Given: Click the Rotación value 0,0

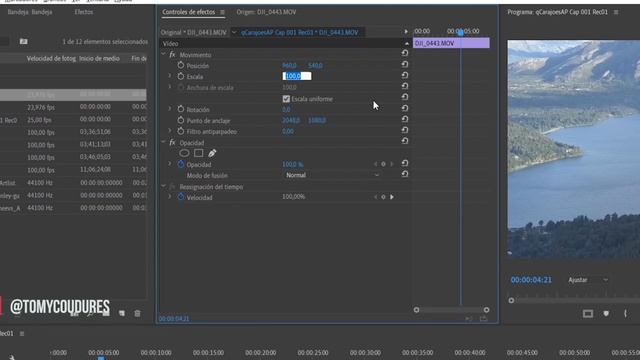Looking at the screenshot, I should 286,109.
